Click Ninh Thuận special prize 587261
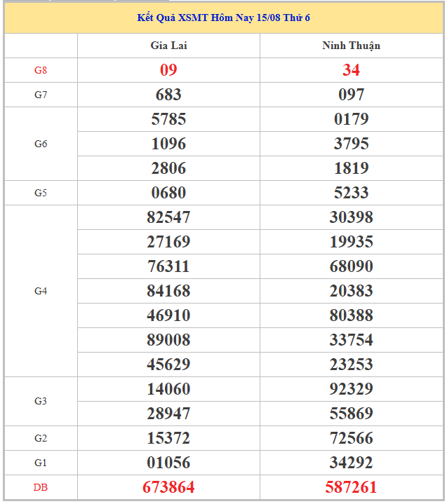447x504 pixels. pyautogui.click(x=351, y=487)
